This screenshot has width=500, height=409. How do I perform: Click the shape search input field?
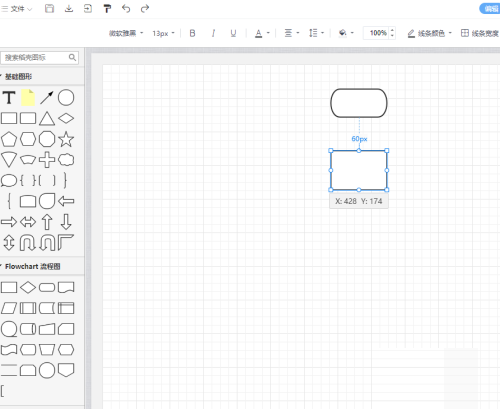coord(39,57)
